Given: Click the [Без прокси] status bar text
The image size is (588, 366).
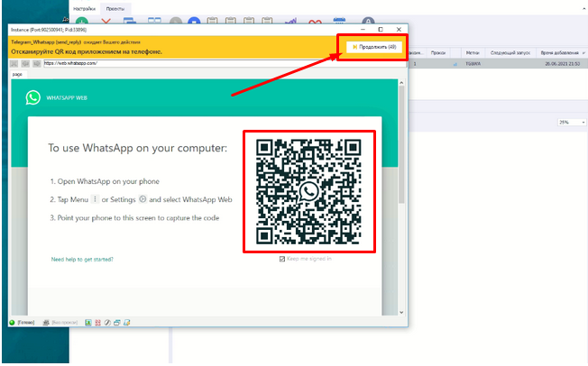Looking at the screenshot, I should tap(65, 323).
